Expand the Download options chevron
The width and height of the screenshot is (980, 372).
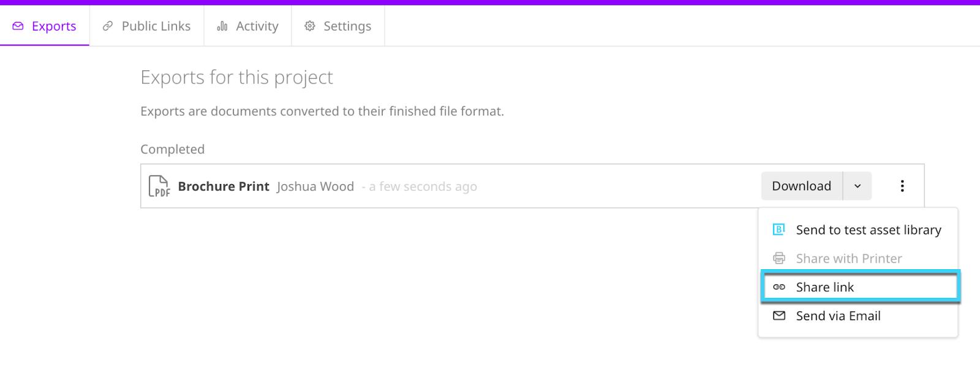click(x=858, y=186)
